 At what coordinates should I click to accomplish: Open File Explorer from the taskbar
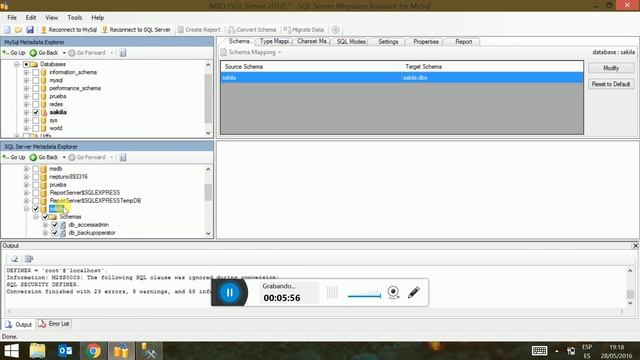pos(38,351)
